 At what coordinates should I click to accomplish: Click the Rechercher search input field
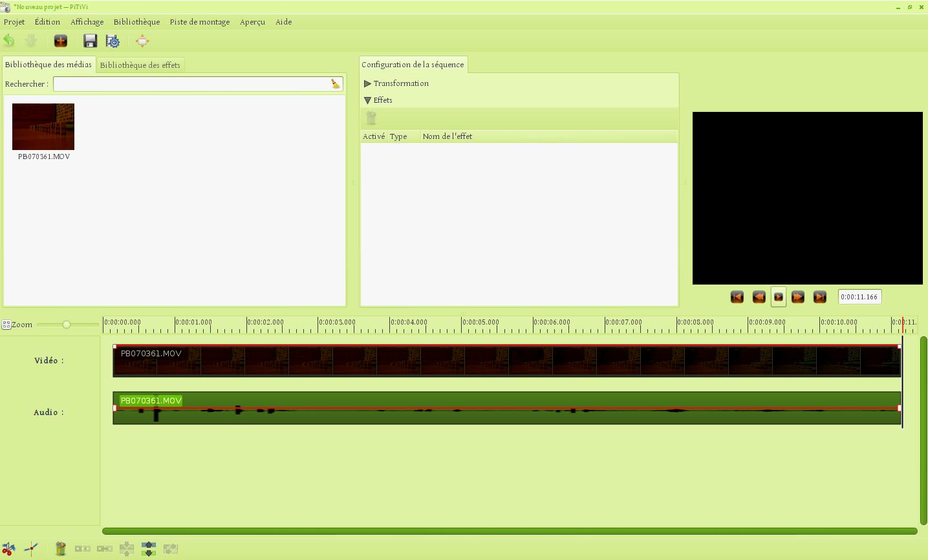click(x=191, y=84)
